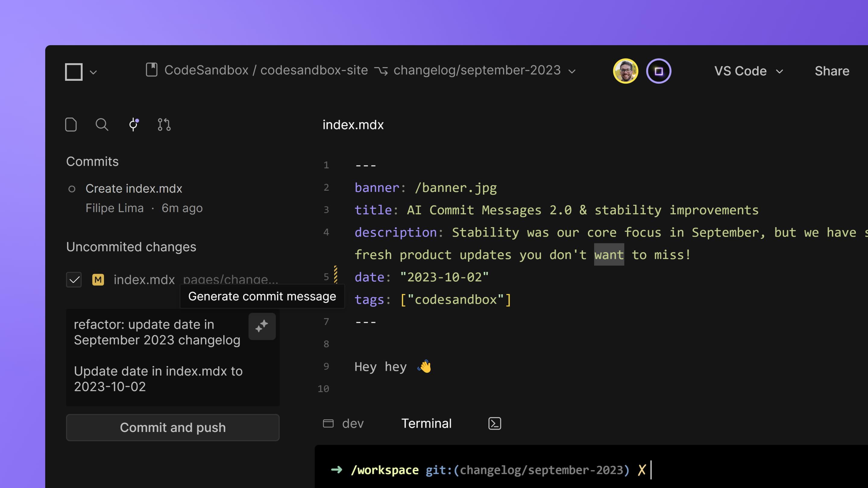Image resolution: width=868 pixels, height=488 pixels.
Task: Switch to the Terminal tab
Action: [426, 423]
